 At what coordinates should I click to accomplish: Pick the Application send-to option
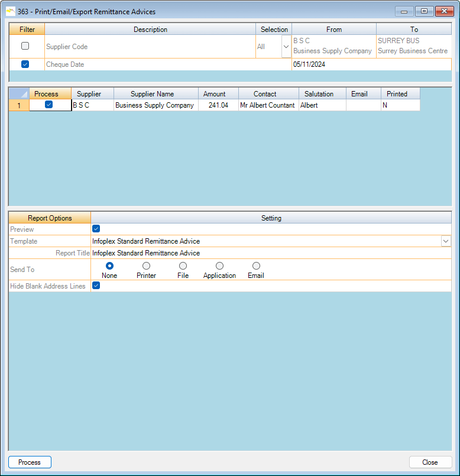pyautogui.click(x=219, y=266)
